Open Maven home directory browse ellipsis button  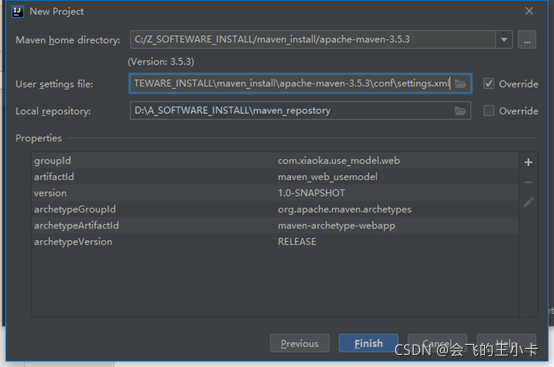click(527, 40)
